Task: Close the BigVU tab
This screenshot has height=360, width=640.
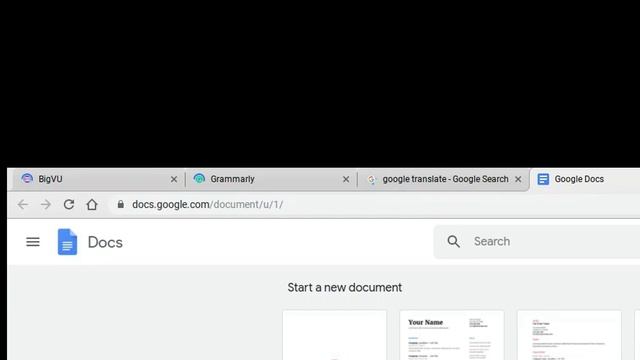Action: point(174,179)
